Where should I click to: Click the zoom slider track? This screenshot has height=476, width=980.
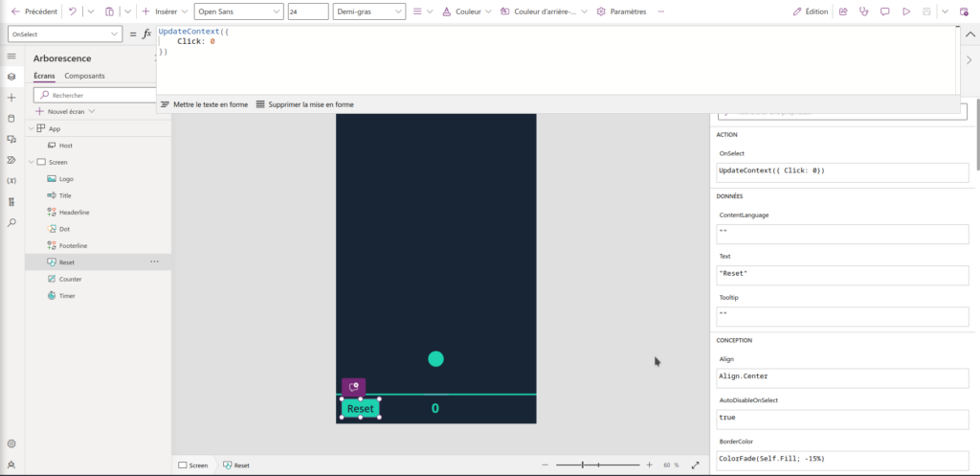tap(597, 465)
